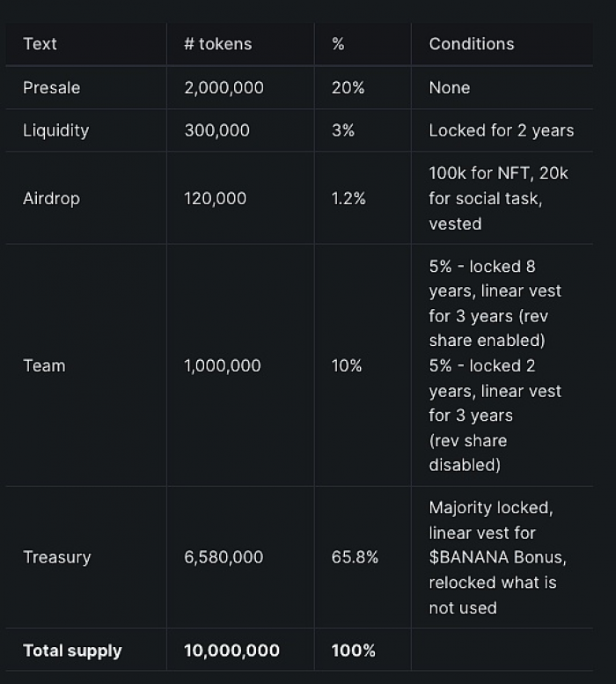Click 'Locked for 2 years' condition
The width and height of the screenshot is (616, 684).
pyautogui.click(x=502, y=130)
